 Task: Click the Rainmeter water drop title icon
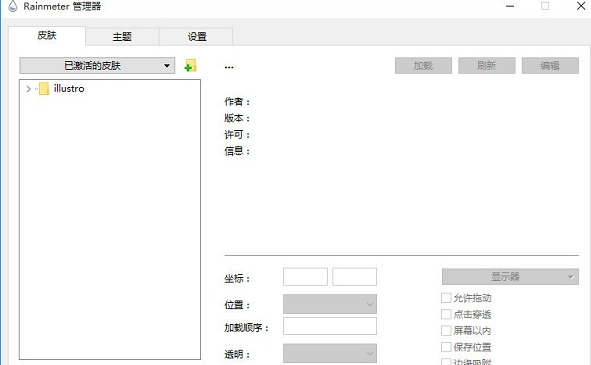12,6
